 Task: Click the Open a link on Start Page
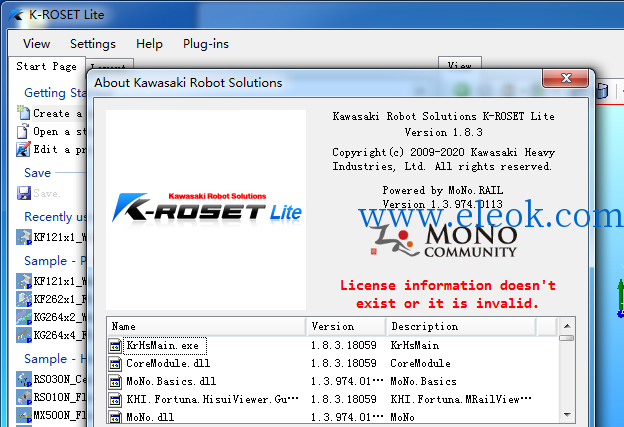click(60, 131)
